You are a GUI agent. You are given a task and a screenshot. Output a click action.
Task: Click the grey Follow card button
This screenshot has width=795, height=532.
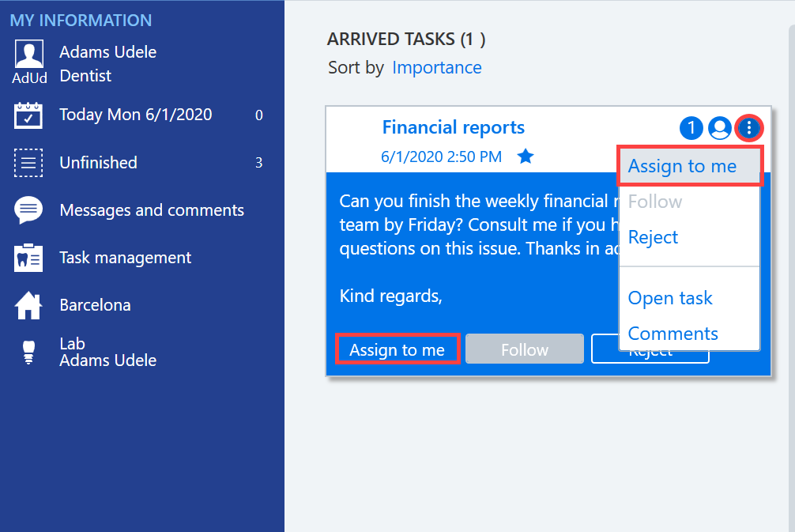(x=524, y=349)
